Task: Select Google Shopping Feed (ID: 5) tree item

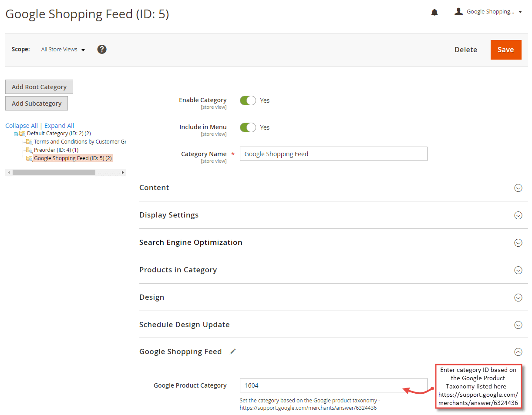Action: pyautogui.click(x=73, y=158)
